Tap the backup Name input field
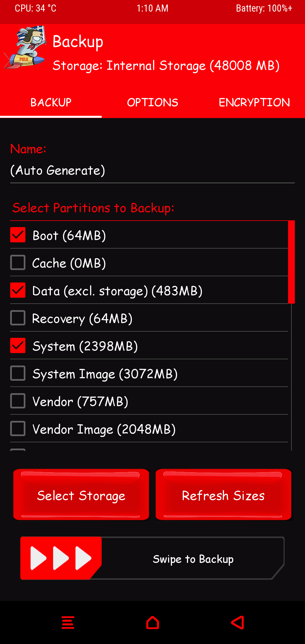The width and height of the screenshot is (305, 644). (152, 171)
